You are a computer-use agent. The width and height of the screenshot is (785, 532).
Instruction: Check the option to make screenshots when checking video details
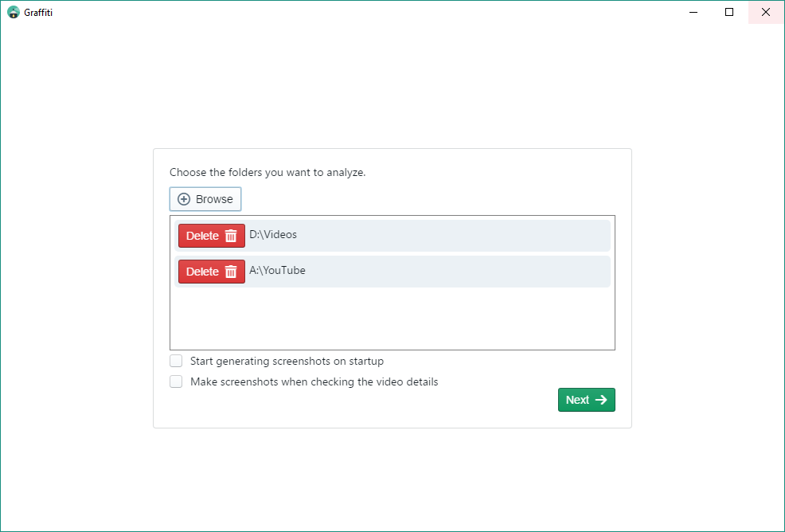tap(176, 381)
